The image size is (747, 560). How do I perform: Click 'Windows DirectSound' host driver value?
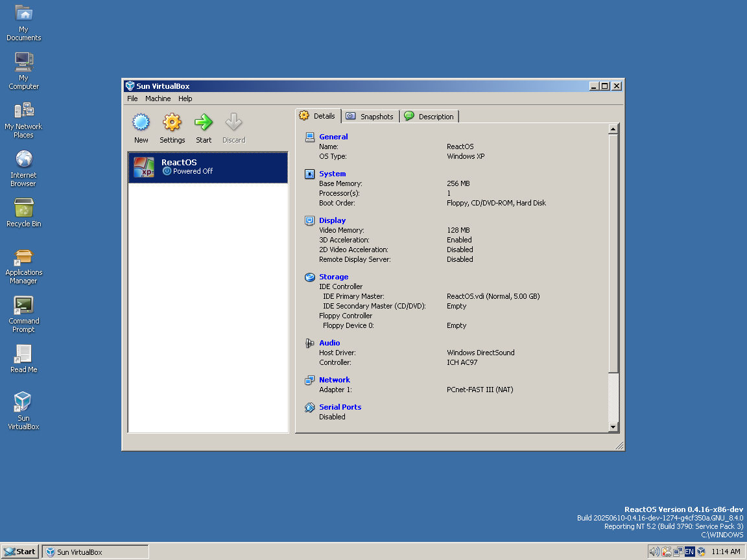point(480,353)
